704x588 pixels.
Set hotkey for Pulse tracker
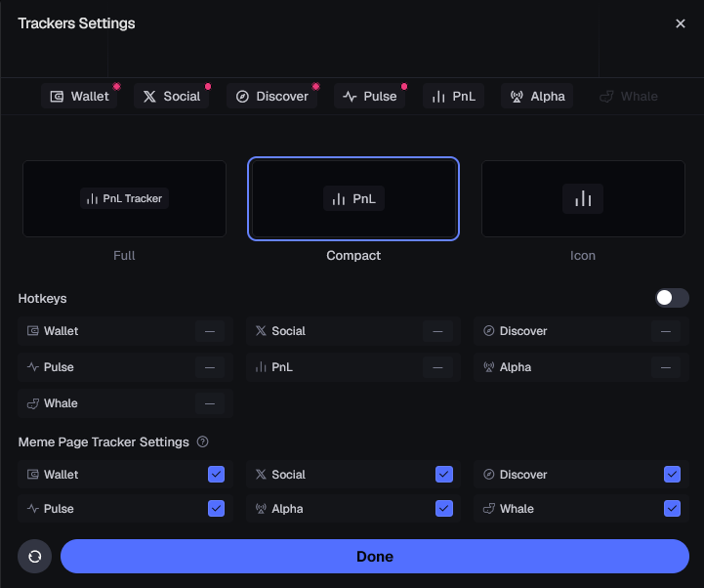click(210, 367)
